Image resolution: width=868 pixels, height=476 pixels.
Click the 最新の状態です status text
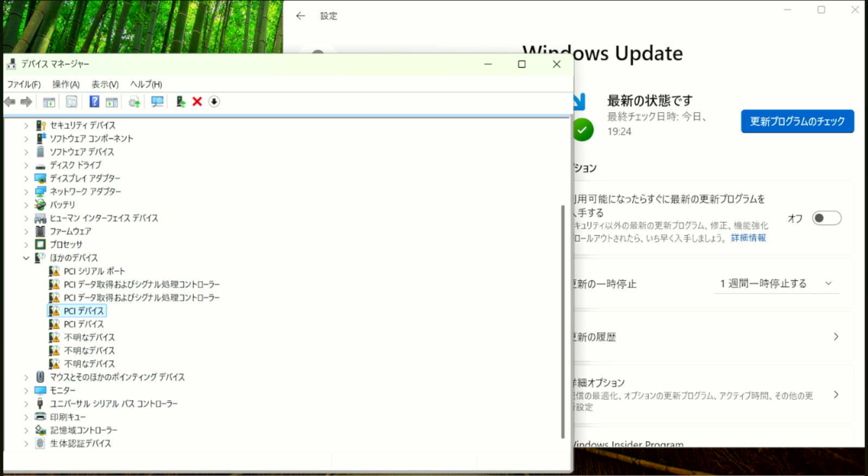tap(650, 101)
